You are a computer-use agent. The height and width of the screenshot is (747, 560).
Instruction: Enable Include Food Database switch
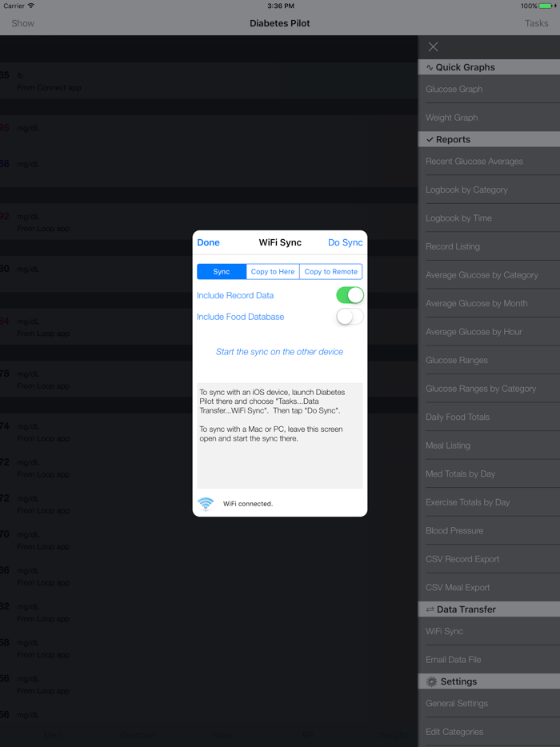(x=350, y=317)
